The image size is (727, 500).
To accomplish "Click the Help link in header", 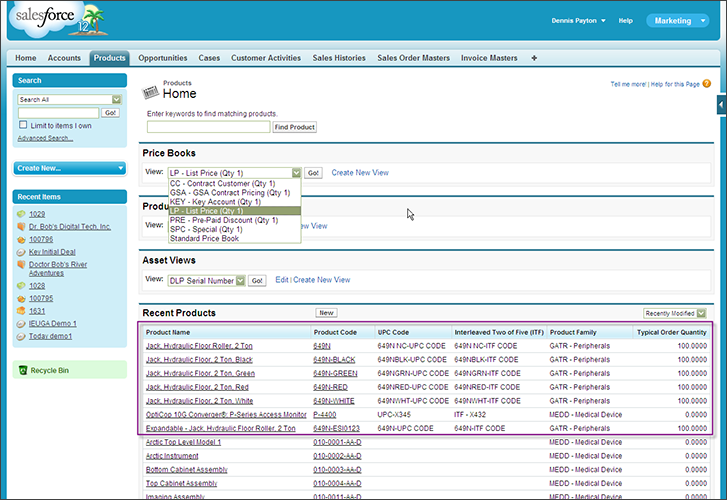I will coord(625,20).
